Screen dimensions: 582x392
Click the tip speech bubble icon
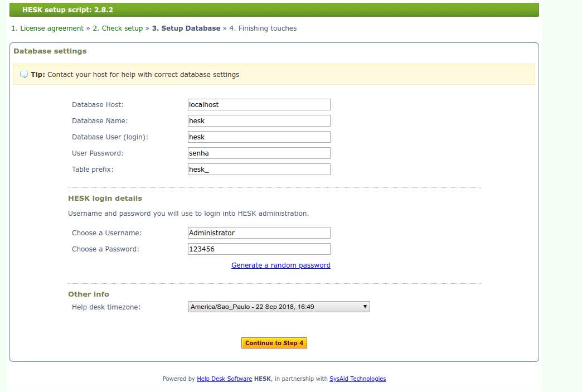pos(24,74)
